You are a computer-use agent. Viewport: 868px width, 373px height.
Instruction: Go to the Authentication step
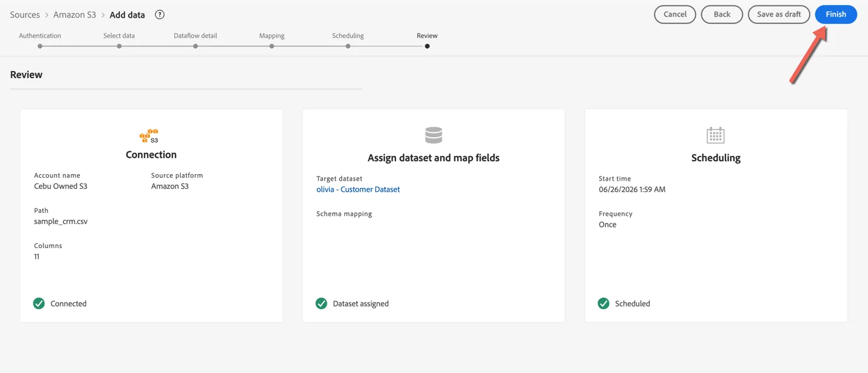click(x=40, y=40)
